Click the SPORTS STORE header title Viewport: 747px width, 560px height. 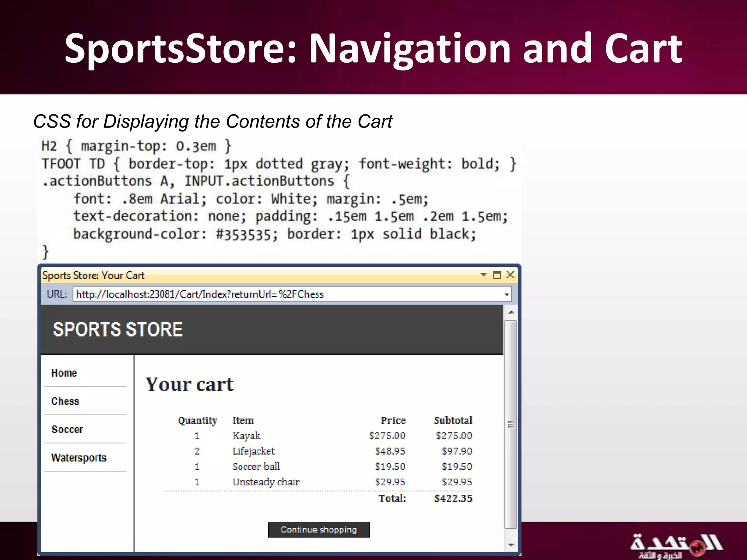pyautogui.click(x=118, y=329)
